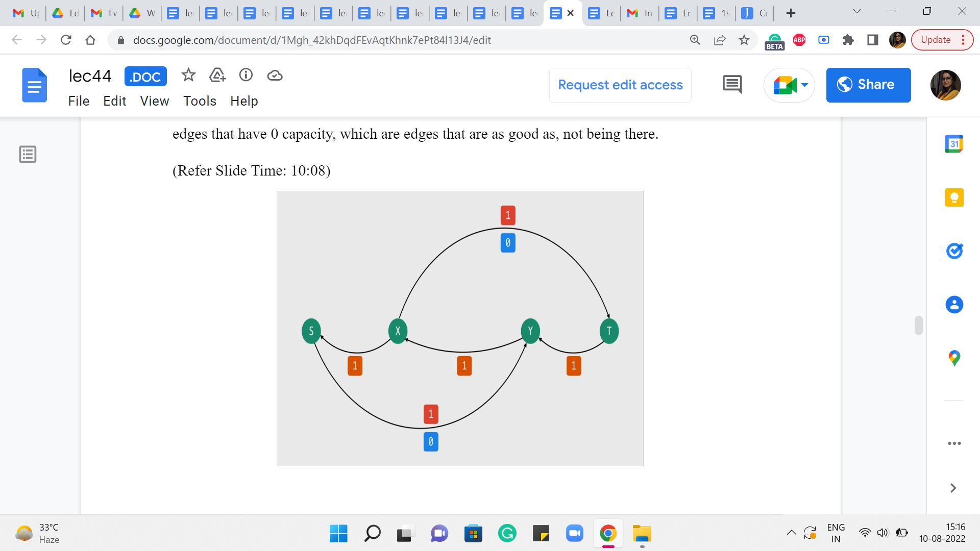Click AdBlock Plus extension icon
Screen dimensions: 980x551
[x=799, y=40]
